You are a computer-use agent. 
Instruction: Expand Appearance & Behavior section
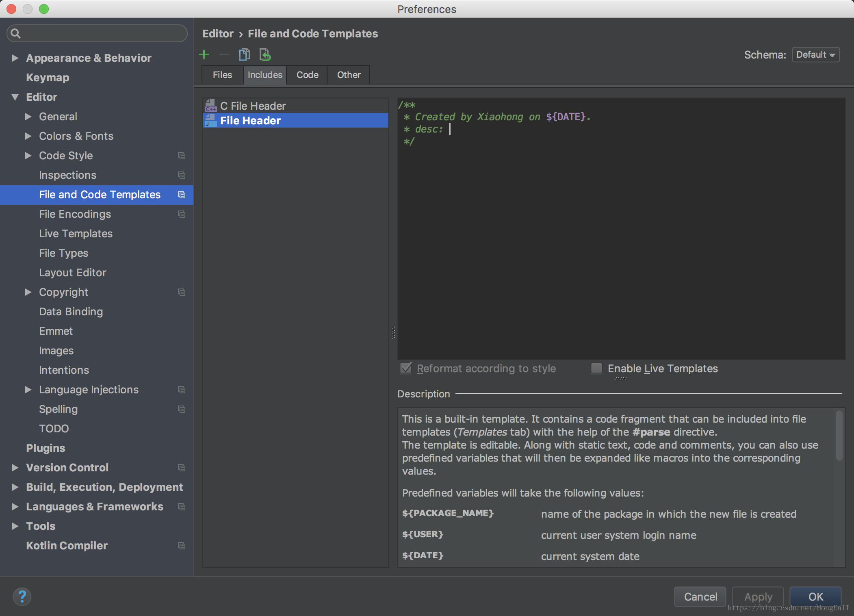(x=15, y=58)
